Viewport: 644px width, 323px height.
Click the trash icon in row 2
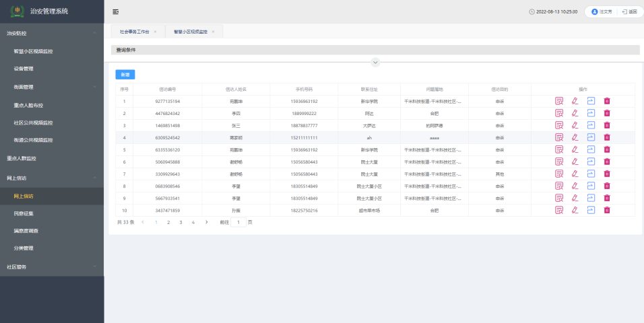tap(607, 113)
